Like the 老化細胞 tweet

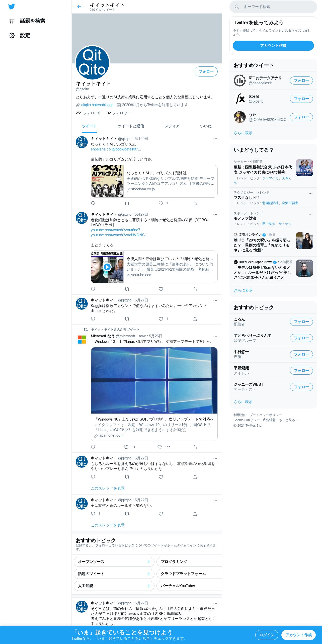pyautogui.click(x=161, y=289)
